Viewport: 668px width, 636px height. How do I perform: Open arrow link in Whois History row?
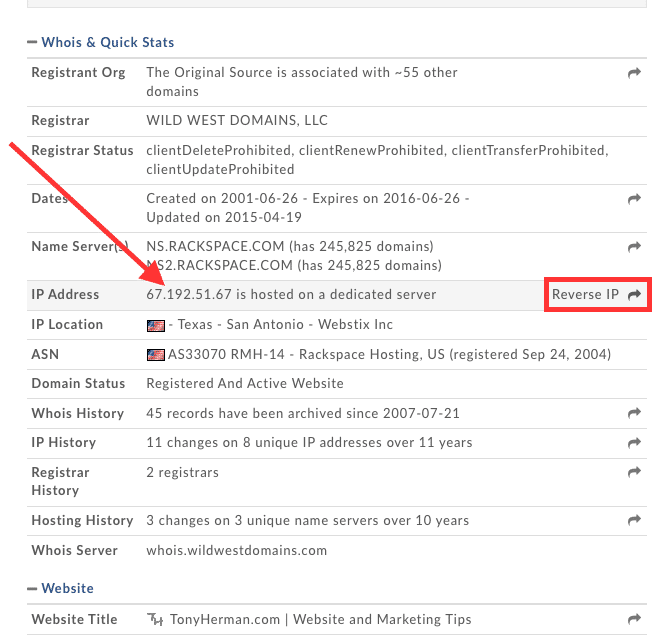point(634,413)
